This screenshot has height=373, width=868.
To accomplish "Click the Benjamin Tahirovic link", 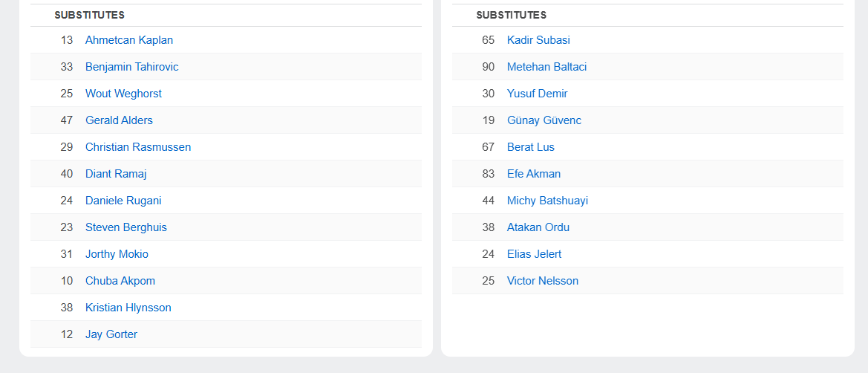I will coord(131,67).
